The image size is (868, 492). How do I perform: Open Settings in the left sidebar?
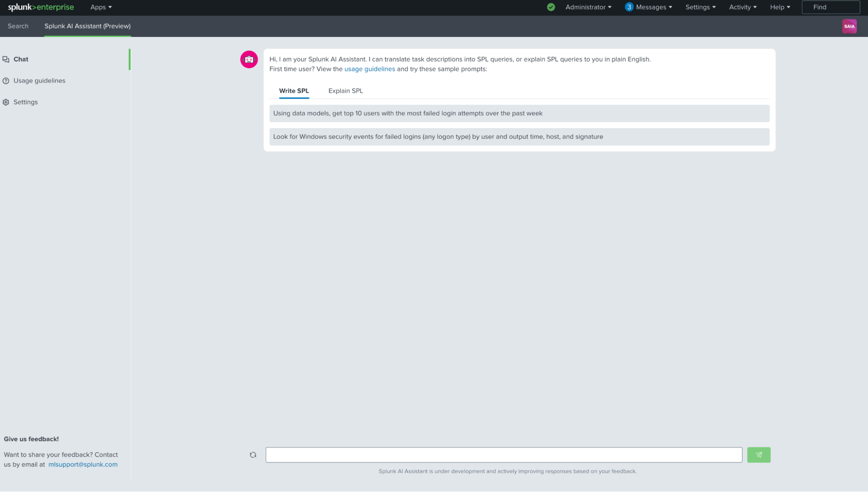pyautogui.click(x=26, y=102)
